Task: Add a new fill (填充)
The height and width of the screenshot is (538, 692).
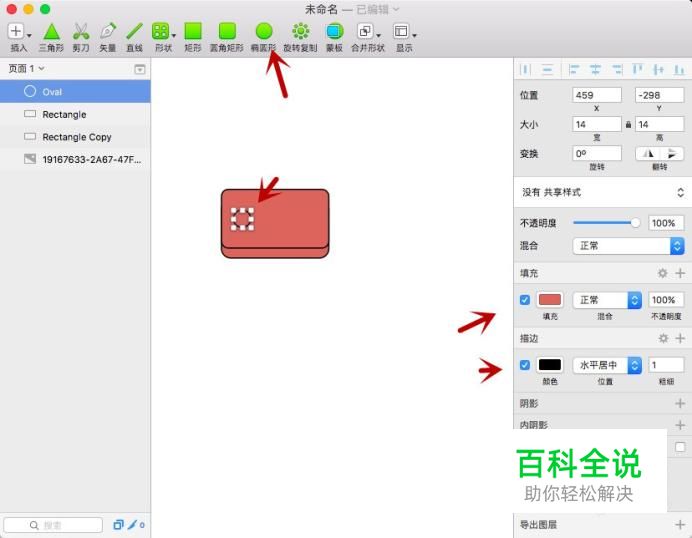Action: 680,273
